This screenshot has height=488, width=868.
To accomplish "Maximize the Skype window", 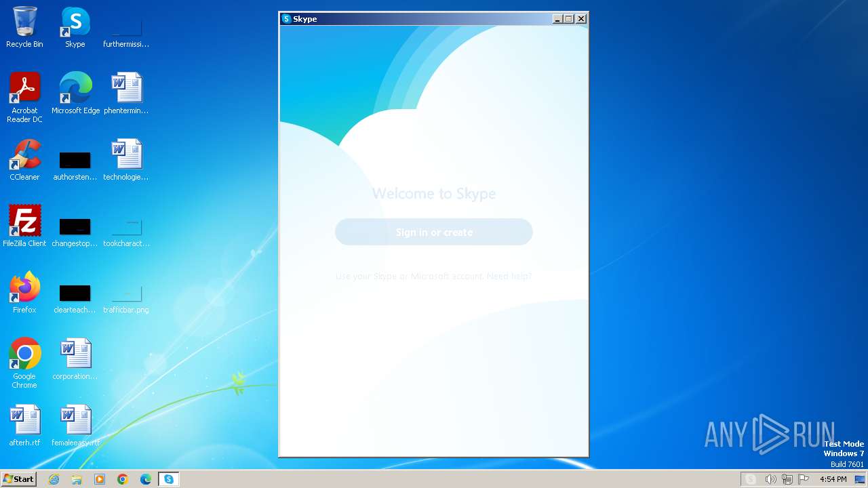I will pos(569,19).
